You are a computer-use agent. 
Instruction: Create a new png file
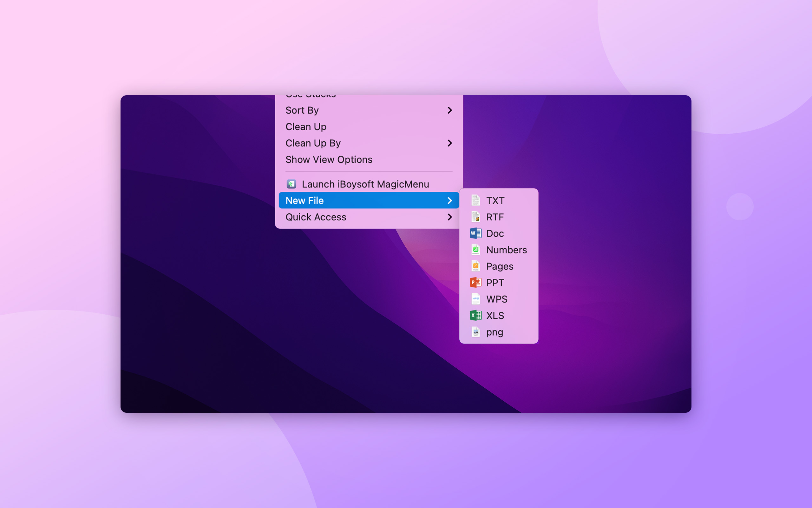pyautogui.click(x=499, y=332)
